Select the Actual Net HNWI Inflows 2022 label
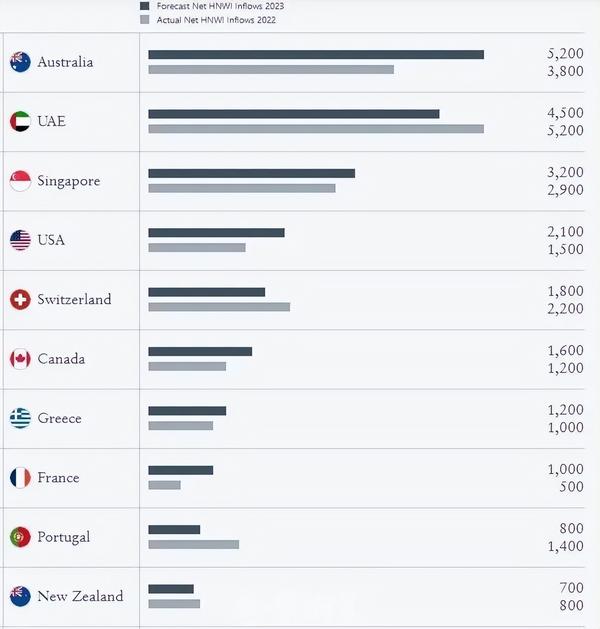The image size is (600, 629). [x=216, y=19]
